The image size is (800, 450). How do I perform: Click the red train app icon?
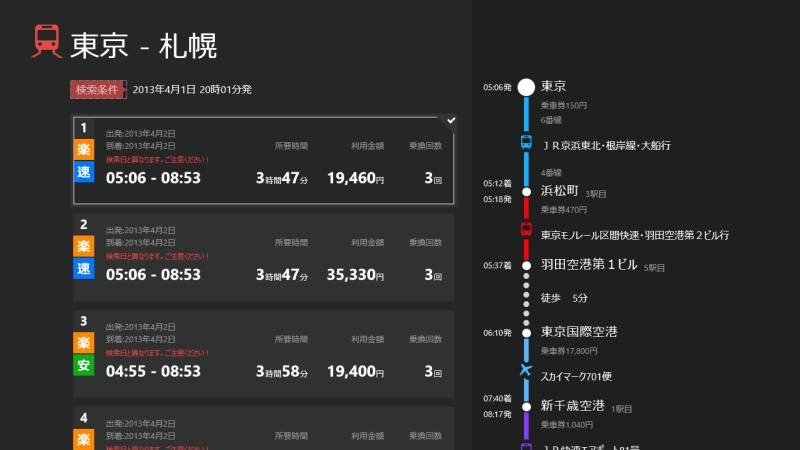46,42
